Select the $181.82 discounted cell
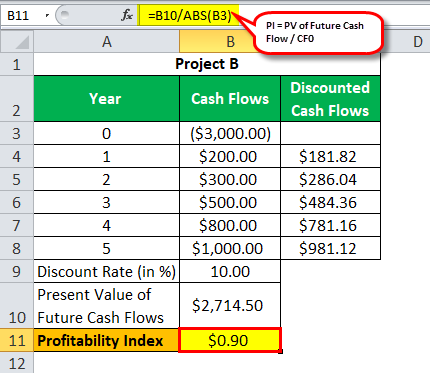This screenshot has height=373, width=430. [x=330, y=156]
